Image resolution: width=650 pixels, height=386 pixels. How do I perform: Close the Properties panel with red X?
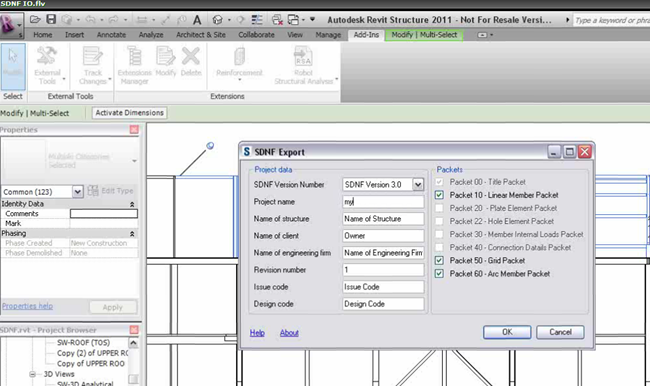pos(134,130)
